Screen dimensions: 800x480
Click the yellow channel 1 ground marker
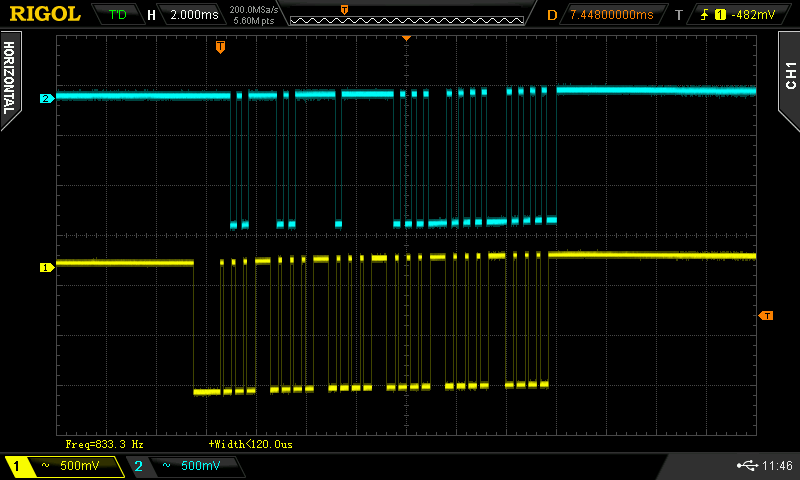tap(46, 267)
